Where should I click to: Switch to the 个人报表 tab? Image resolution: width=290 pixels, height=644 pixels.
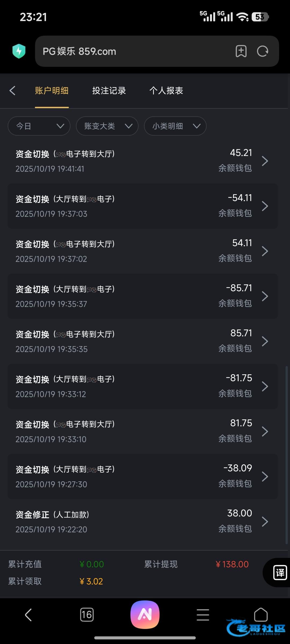166,91
